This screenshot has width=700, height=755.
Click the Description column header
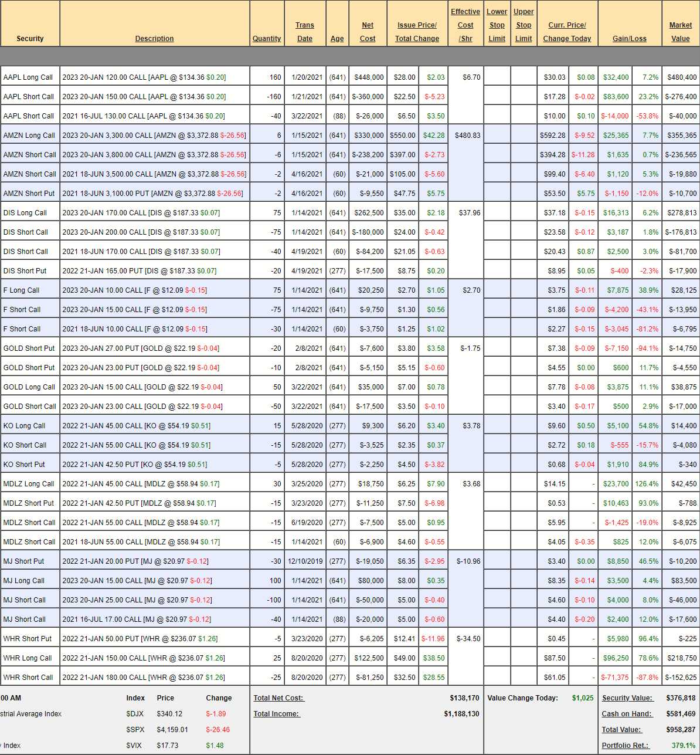tap(154, 39)
